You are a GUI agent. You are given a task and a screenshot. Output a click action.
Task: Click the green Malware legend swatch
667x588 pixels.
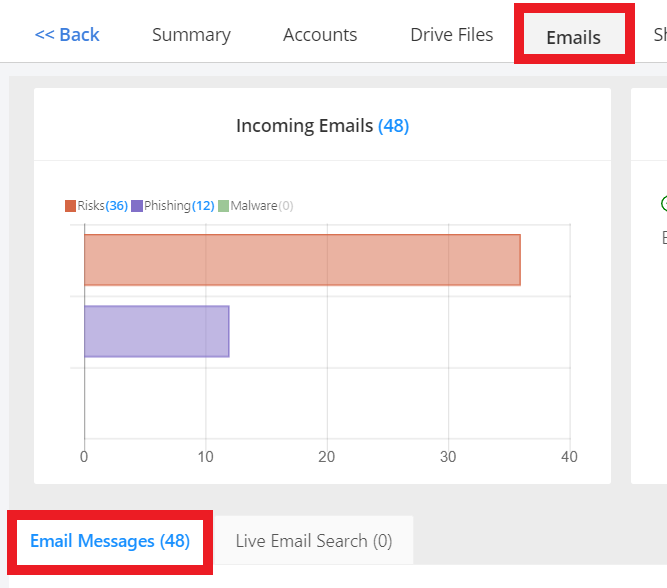pos(224,206)
